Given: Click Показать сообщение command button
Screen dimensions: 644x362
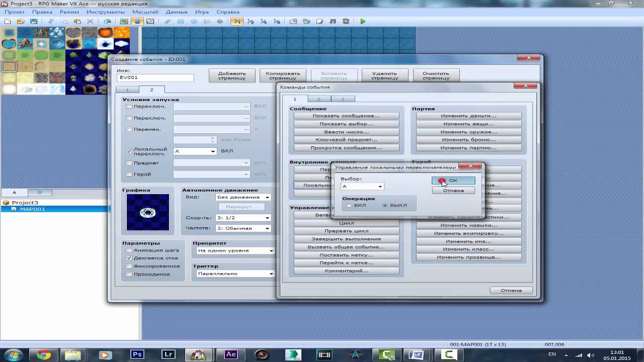Looking at the screenshot, I should [x=346, y=116].
